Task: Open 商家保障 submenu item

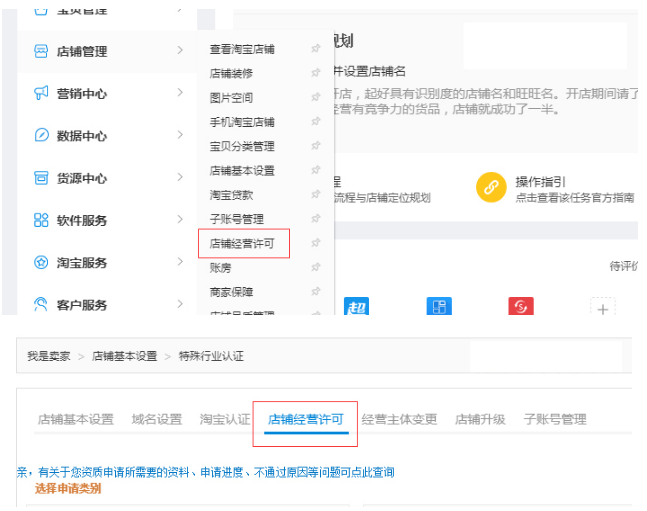Action: click(231, 292)
